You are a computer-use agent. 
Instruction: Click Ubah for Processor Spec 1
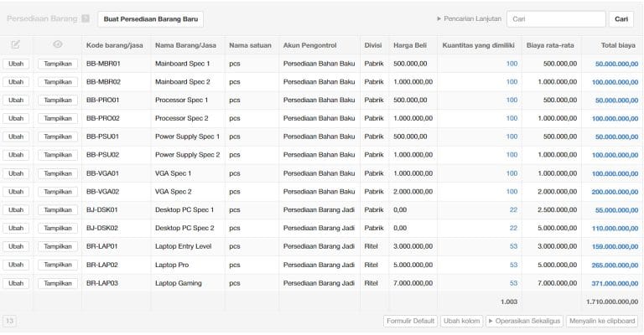tap(16, 100)
